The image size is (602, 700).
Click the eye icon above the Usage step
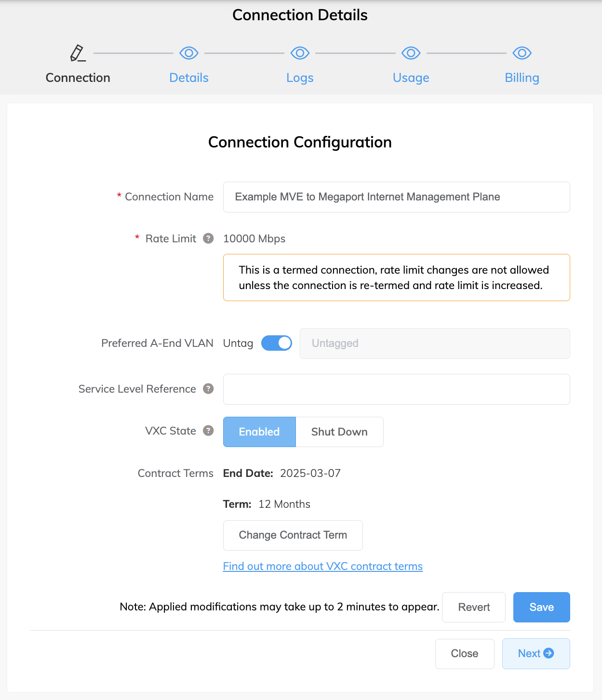(411, 53)
